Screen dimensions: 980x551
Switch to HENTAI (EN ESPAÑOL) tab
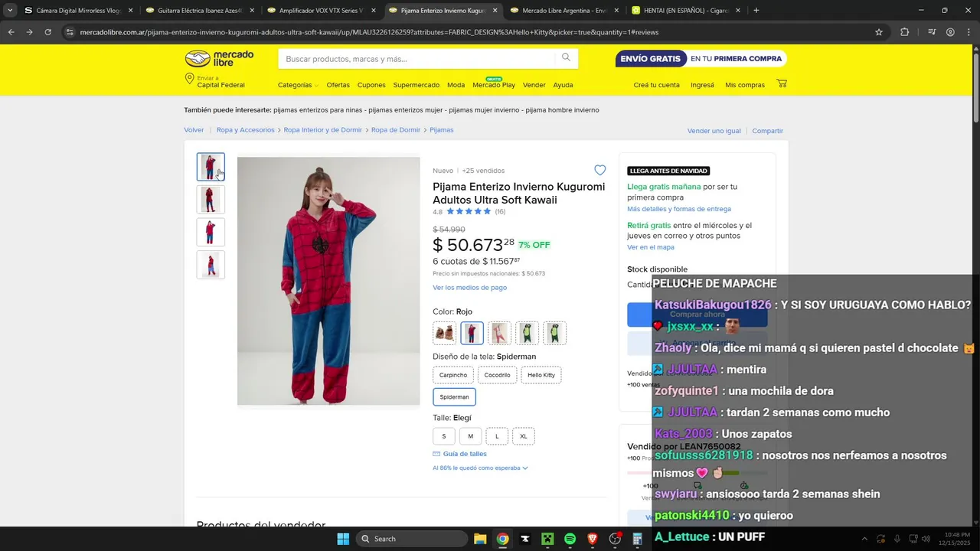tap(685, 11)
